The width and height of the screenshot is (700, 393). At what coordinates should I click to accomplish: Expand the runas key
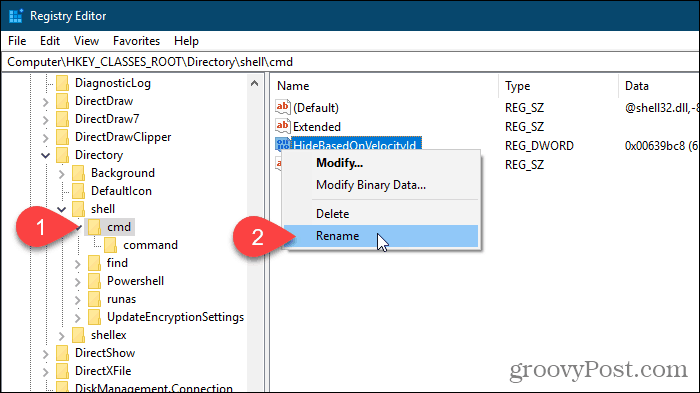(78, 300)
